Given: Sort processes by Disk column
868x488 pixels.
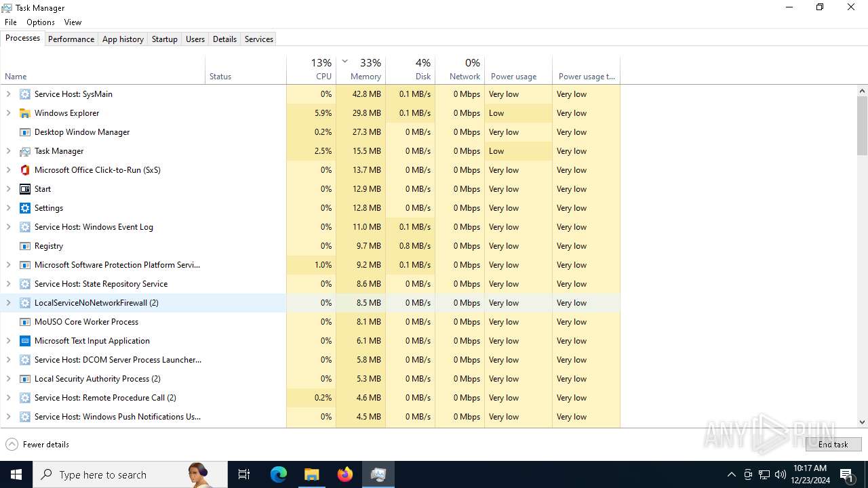Looking at the screenshot, I should pyautogui.click(x=410, y=70).
